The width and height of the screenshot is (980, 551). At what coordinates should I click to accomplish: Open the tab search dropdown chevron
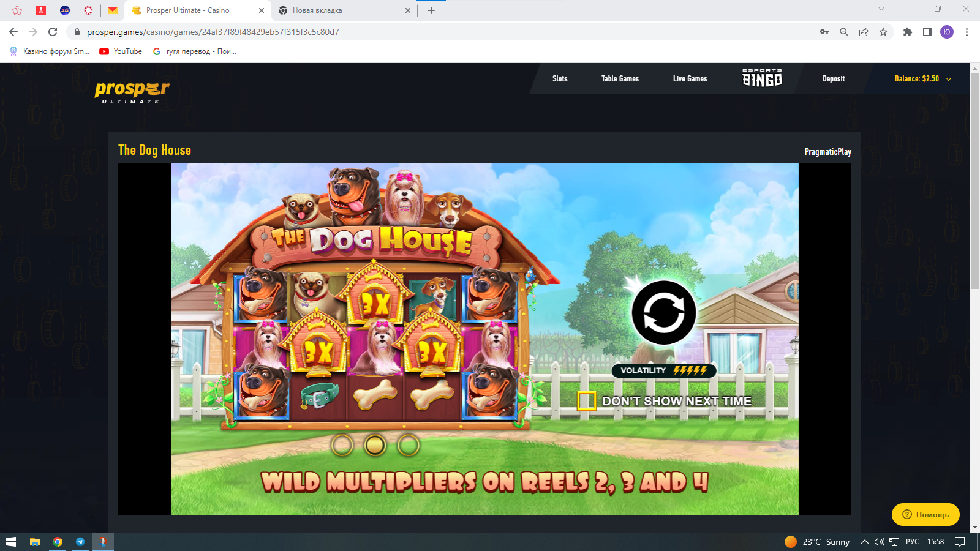pyautogui.click(x=881, y=9)
